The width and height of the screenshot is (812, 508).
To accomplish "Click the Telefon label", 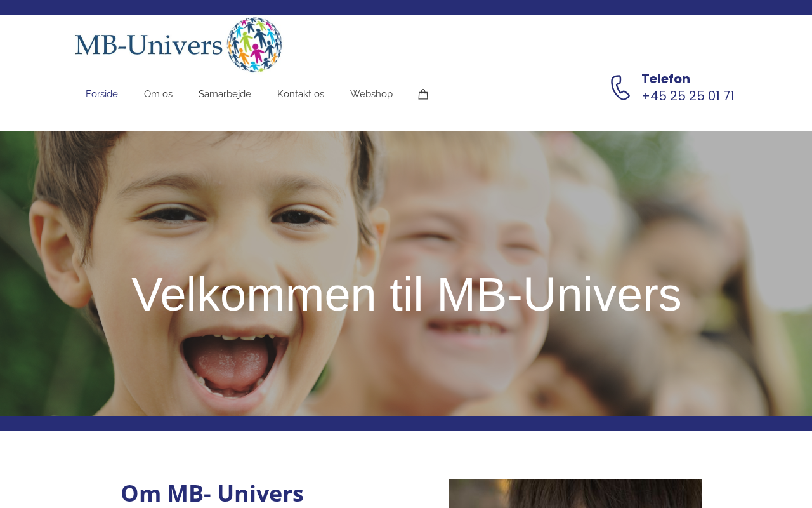I will (x=665, y=79).
